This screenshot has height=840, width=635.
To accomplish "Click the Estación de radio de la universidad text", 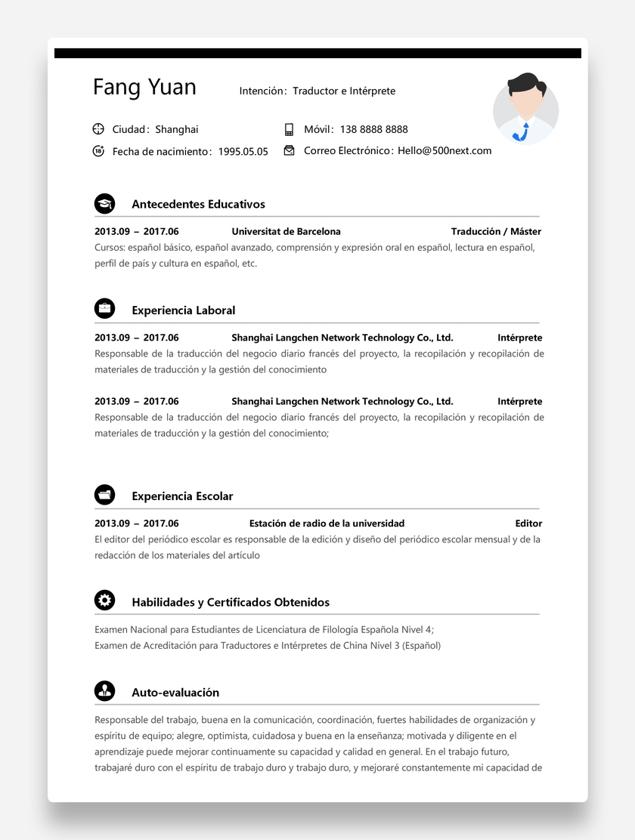I will (x=327, y=523).
